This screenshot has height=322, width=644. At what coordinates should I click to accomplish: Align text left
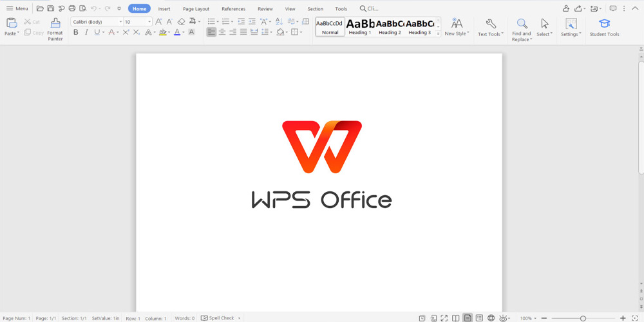(x=211, y=32)
